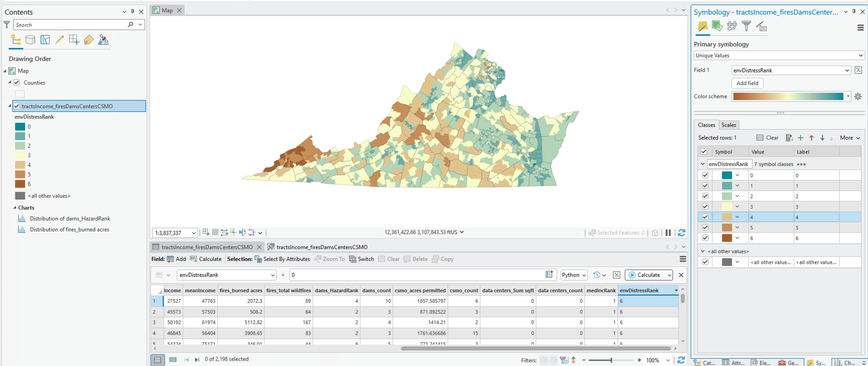868x366 pixels.
Task: Switch to the Scales tab
Action: (728, 125)
